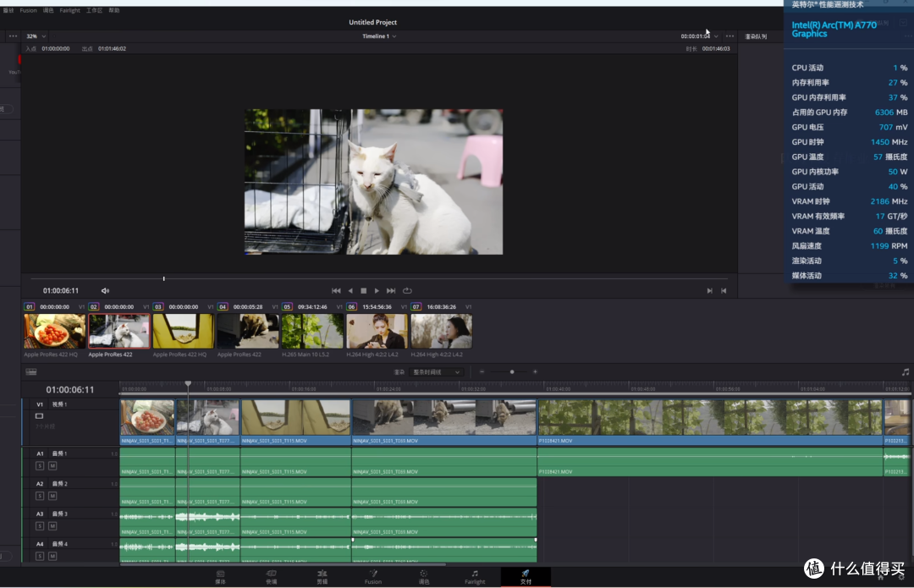914x588 pixels.
Task: Jump to the first frame
Action: pyautogui.click(x=336, y=291)
